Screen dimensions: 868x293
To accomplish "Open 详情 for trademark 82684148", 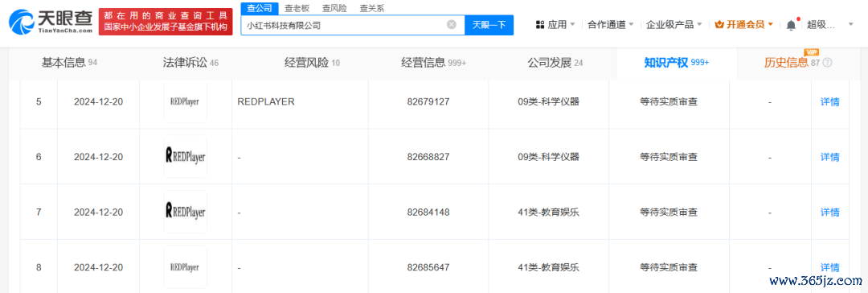I will [829, 212].
